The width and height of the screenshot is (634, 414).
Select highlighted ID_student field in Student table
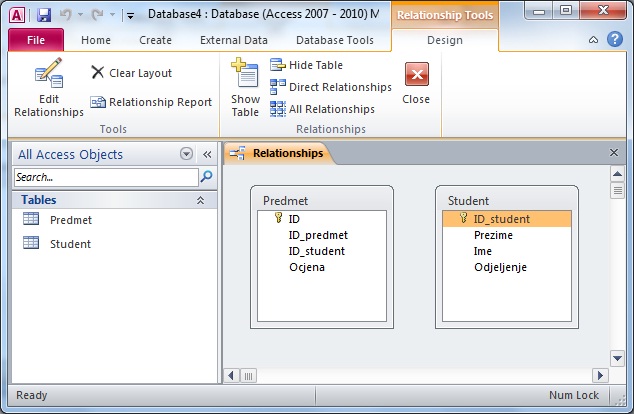click(507, 219)
